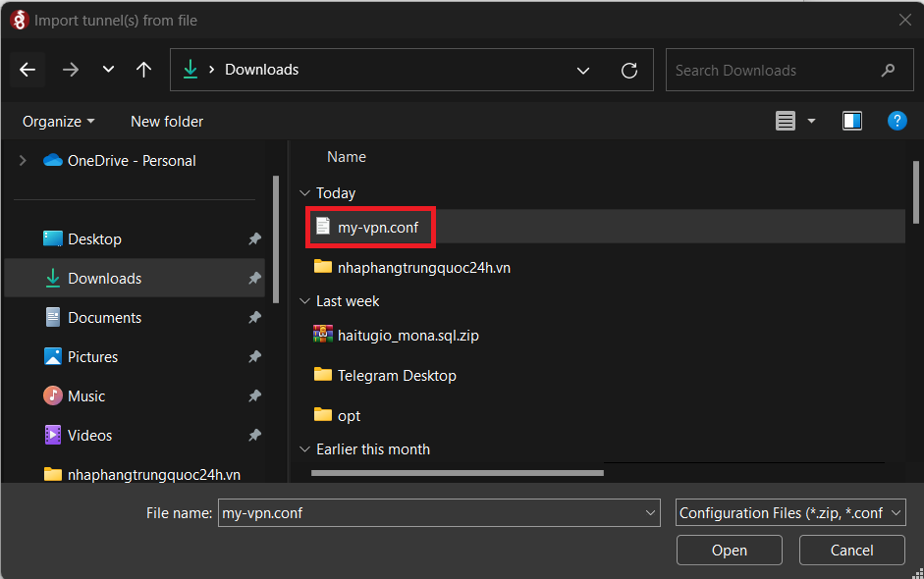Close the Import tunnel(s) dialog
This screenshot has height=579, width=924.
(905, 20)
